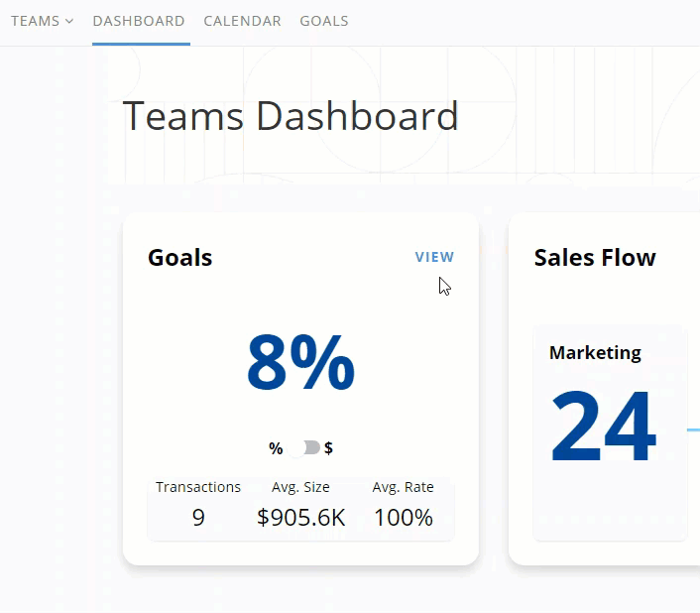
Task: Select the transactions count of 9
Action: point(198,517)
